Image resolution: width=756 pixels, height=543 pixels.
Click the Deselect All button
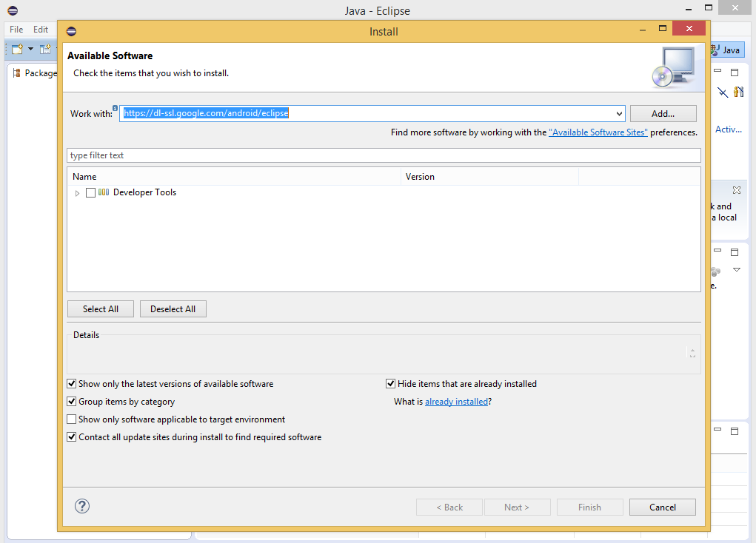173,308
